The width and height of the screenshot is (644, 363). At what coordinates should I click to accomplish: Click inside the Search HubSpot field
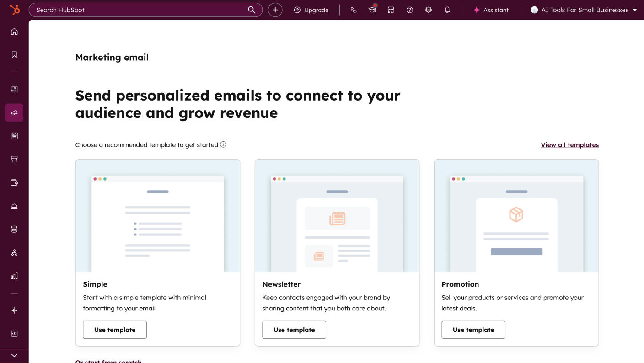pos(137,10)
